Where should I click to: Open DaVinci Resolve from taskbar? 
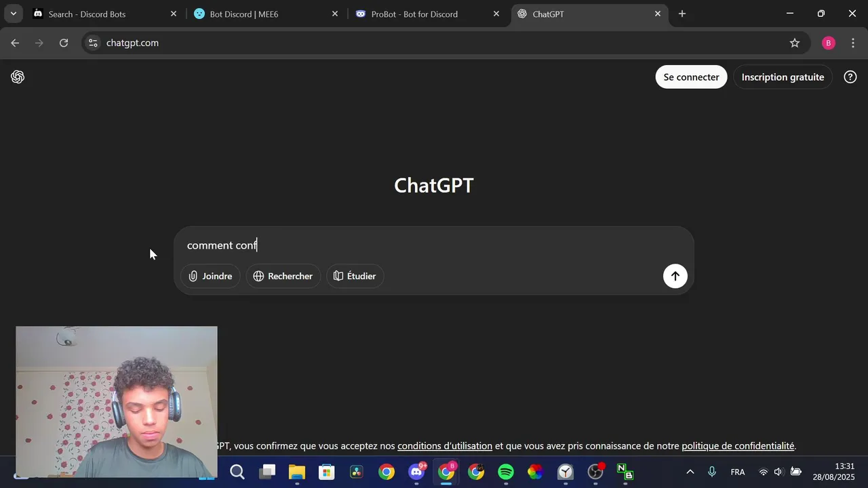(357, 472)
